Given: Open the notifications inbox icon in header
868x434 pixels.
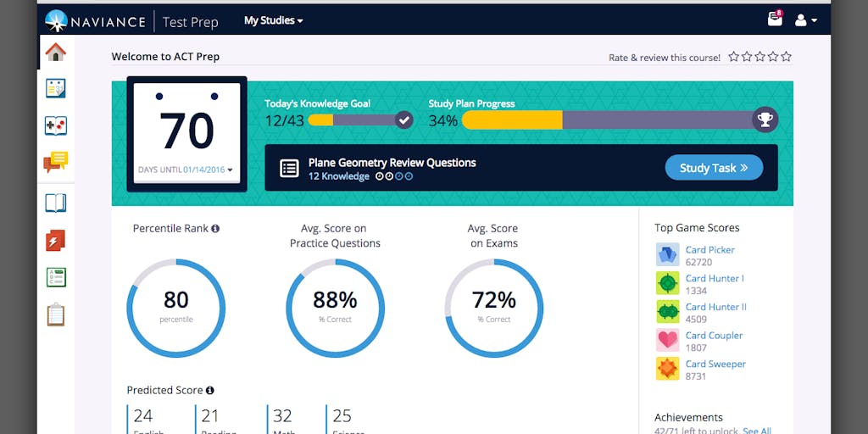Looking at the screenshot, I should 775,19.
